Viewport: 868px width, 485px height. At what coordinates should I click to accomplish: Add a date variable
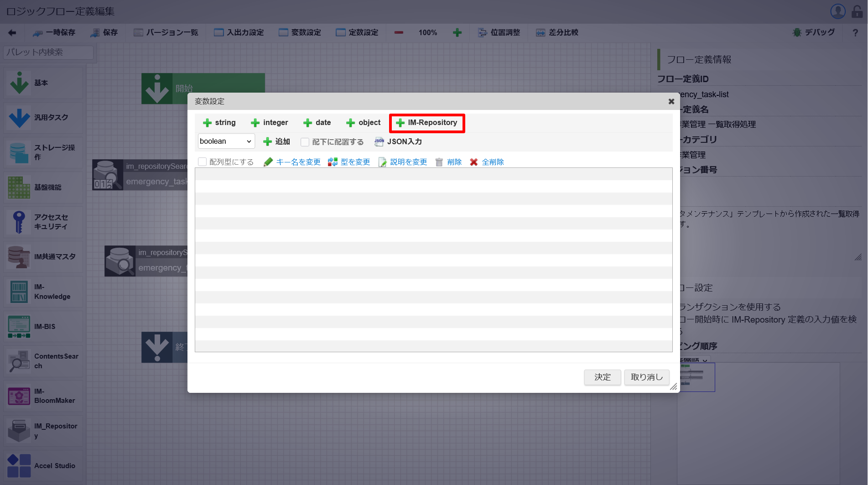(317, 123)
